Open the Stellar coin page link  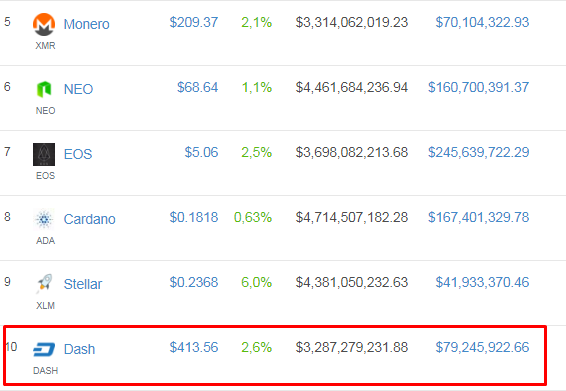coord(83,284)
